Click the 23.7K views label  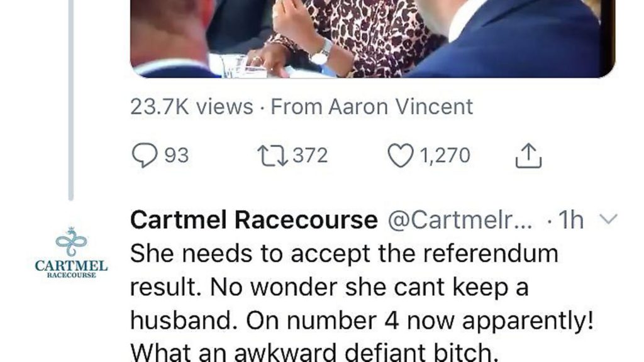191,107
